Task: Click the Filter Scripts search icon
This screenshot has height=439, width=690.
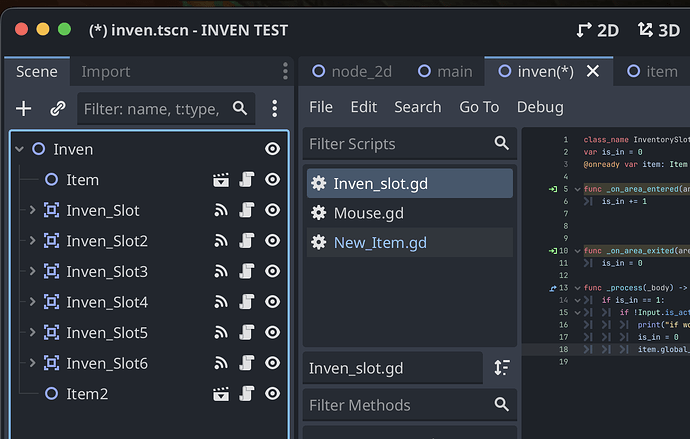Action: (x=502, y=143)
